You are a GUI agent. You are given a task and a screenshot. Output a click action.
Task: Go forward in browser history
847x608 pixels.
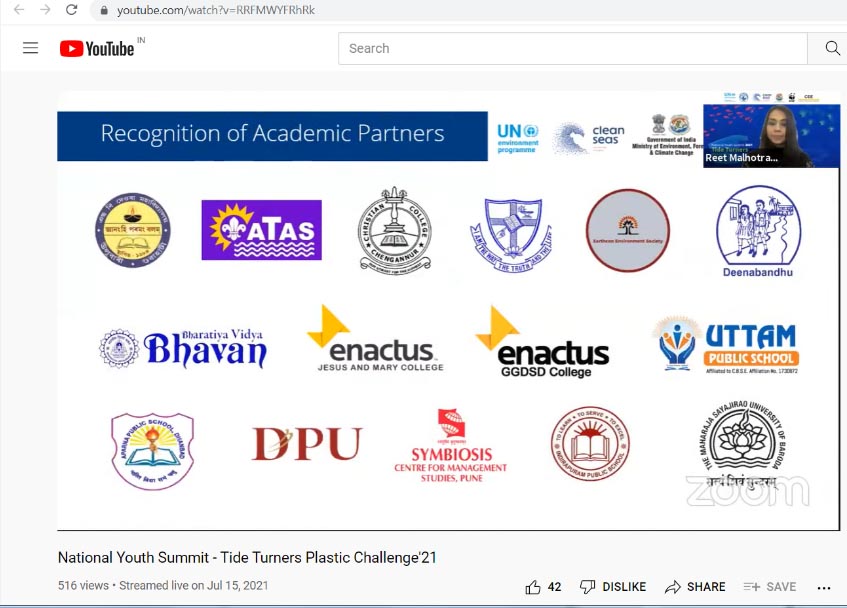[x=44, y=10]
